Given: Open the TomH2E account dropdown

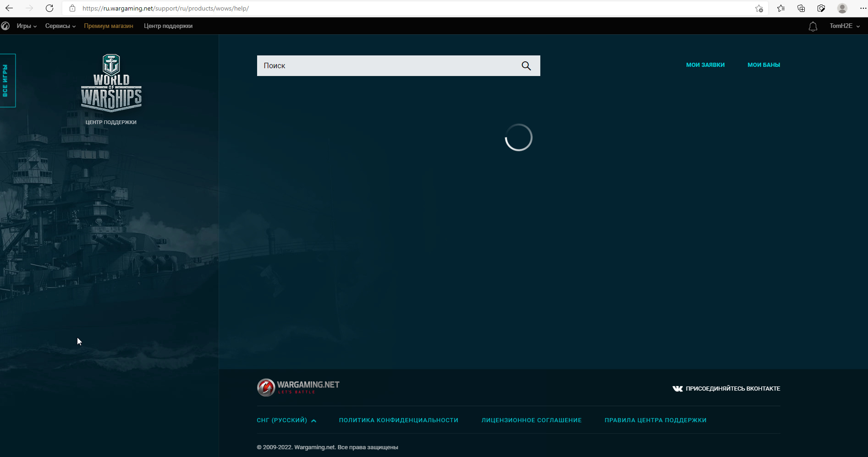Looking at the screenshot, I should 845,26.
